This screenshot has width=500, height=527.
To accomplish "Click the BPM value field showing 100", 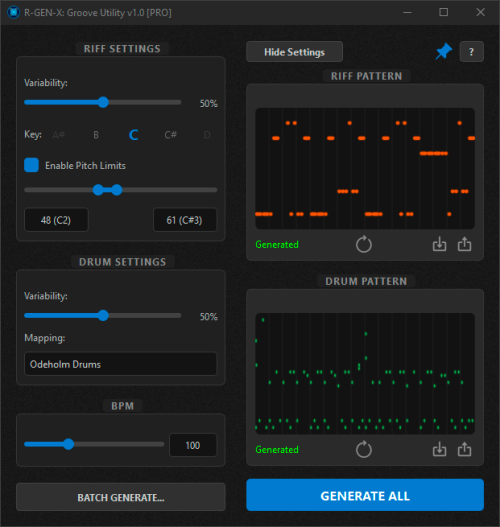I will point(193,445).
